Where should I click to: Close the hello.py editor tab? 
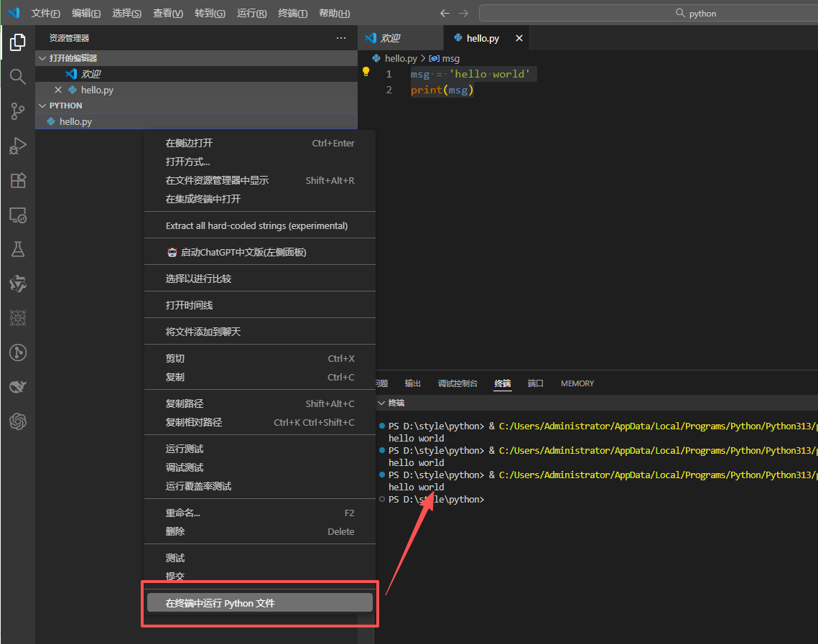tap(519, 38)
